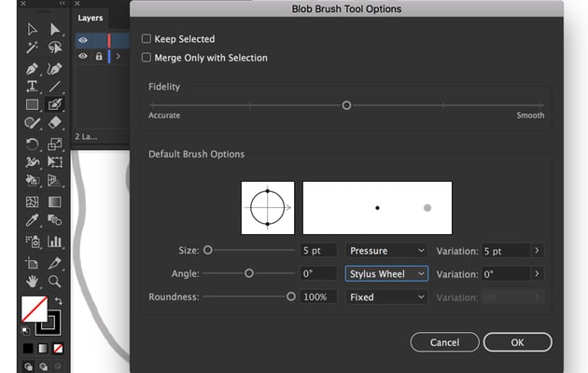Select the Magic Wand tool
The width and height of the screenshot is (588, 373).
pyautogui.click(x=33, y=48)
